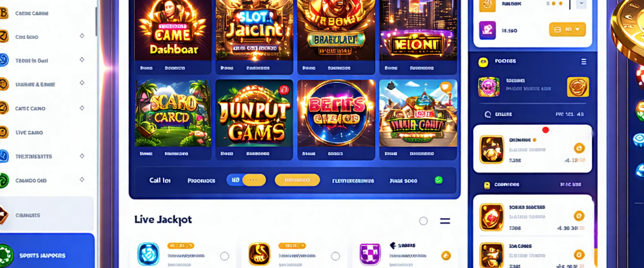644x268 pixels.
Task: Expand the Casmdo Oid sidebar item
Action: pos(82,180)
